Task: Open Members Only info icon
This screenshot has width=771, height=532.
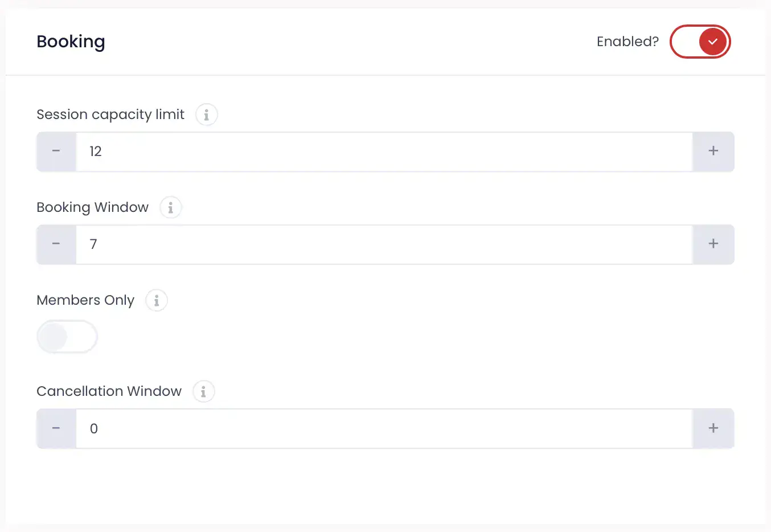Action: coord(156,301)
